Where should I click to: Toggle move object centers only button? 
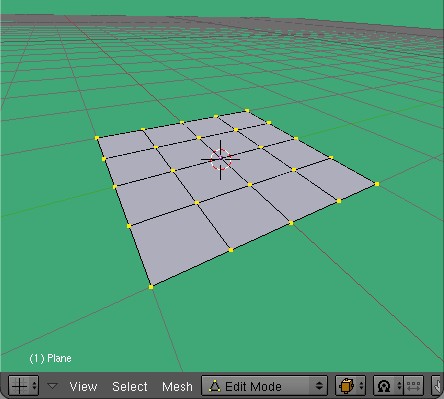pyautogui.click(x=414, y=386)
